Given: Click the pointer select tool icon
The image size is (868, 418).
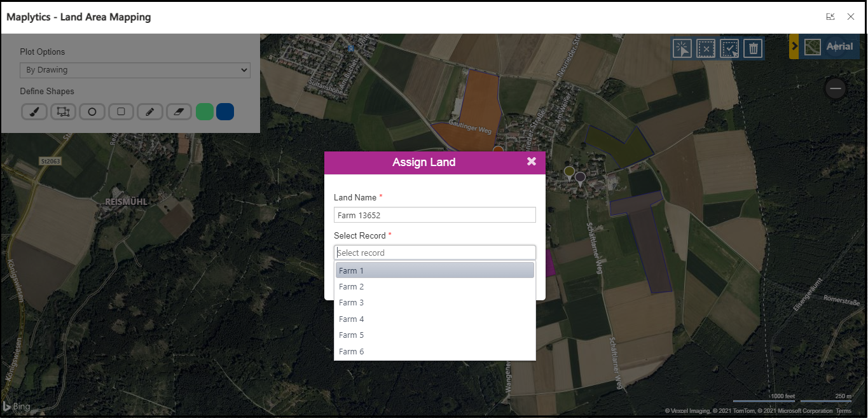Looking at the screenshot, I should pos(682,49).
